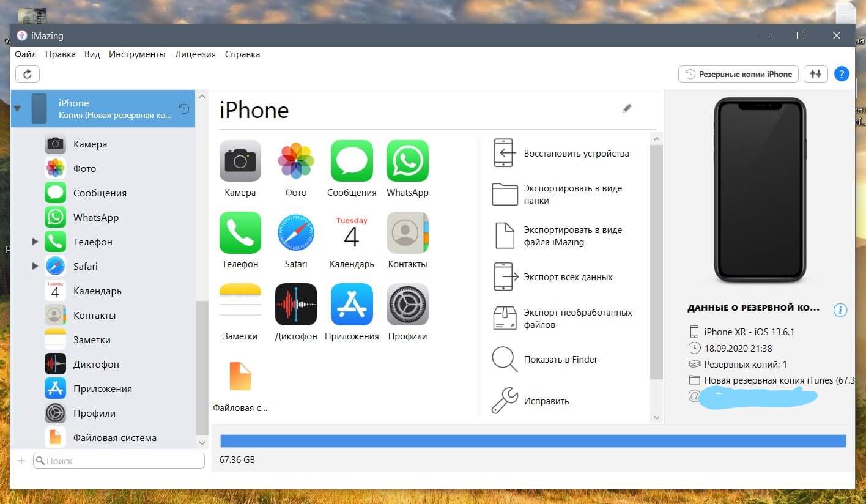Screen dimensions: 866x504
Task: Click the pencil rename icon next to iPhone title
Action: [x=627, y=108]
